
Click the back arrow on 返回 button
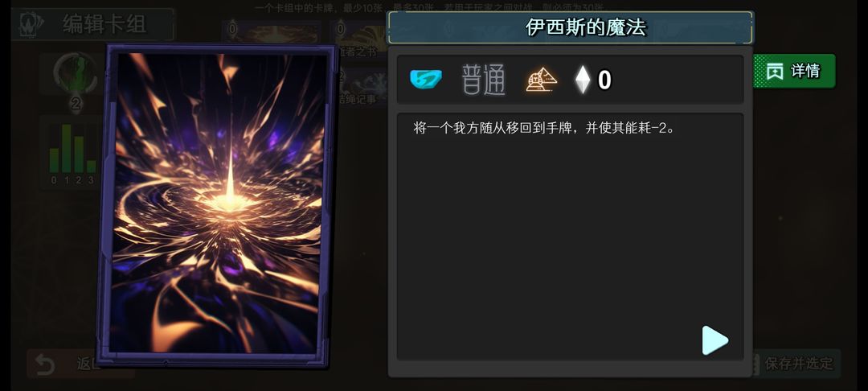pos(45,364)
